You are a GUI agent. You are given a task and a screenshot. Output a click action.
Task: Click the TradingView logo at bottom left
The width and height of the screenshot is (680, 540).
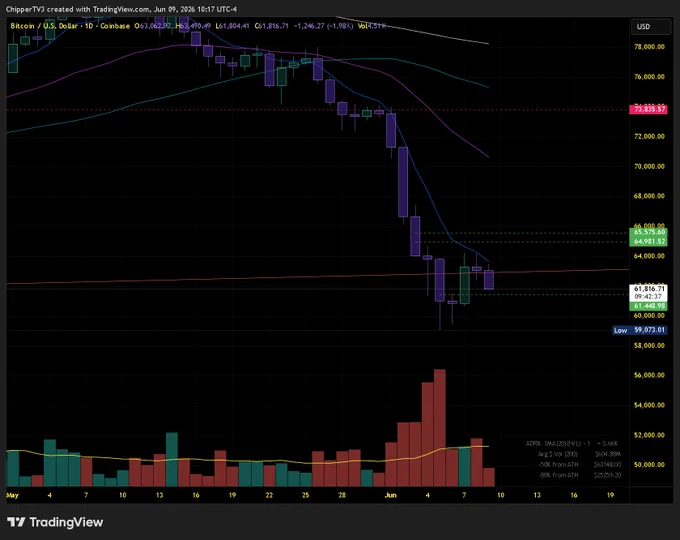(55, 522)
